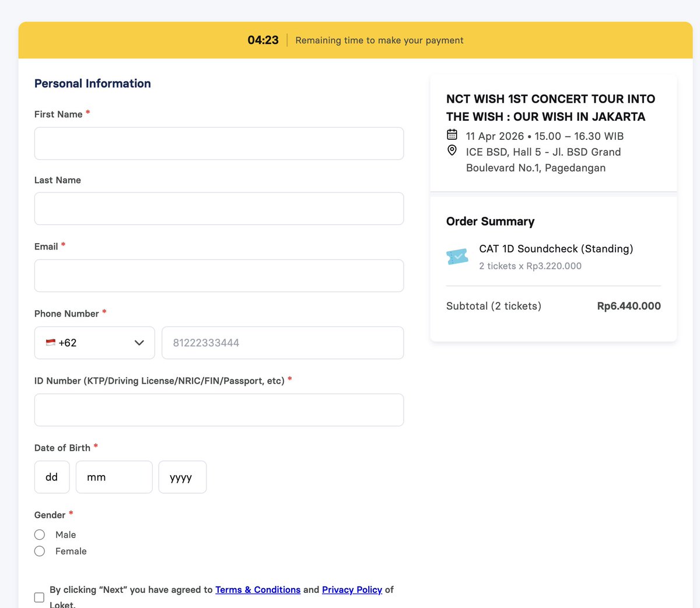
Task: Click the dd day-of-birth field
Action: 52,477
